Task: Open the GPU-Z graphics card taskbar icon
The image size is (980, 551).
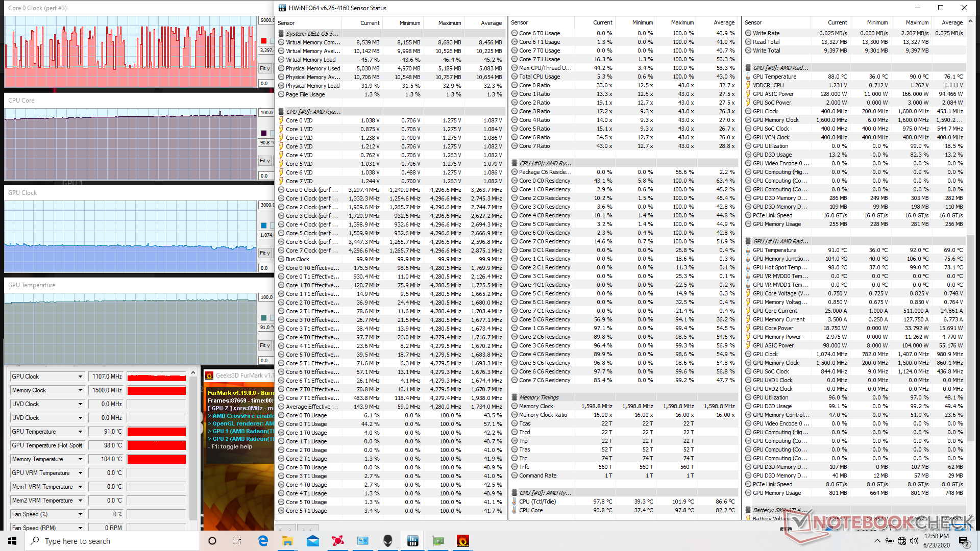Action: coord(438,541)
